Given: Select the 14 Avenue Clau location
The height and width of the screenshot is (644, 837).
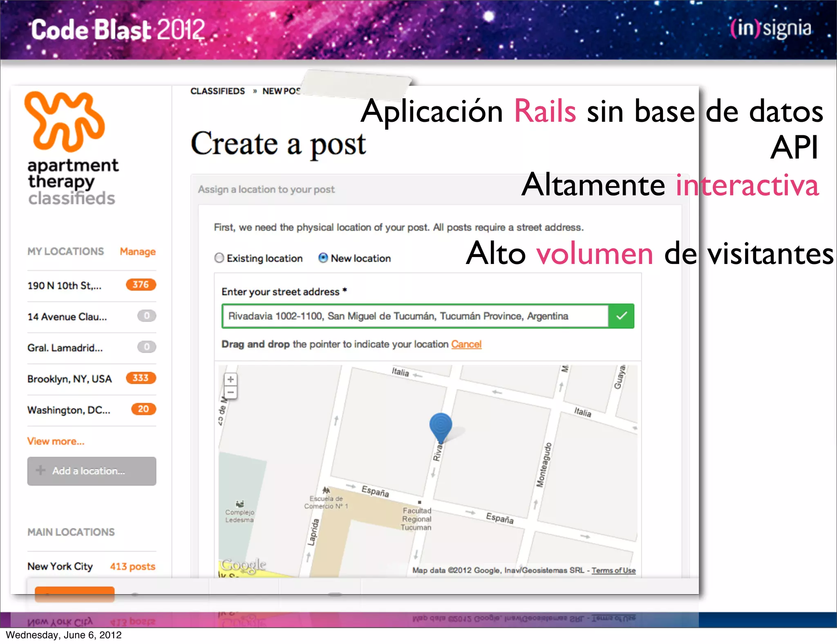Looking at the screenshot, I should 67,317.
